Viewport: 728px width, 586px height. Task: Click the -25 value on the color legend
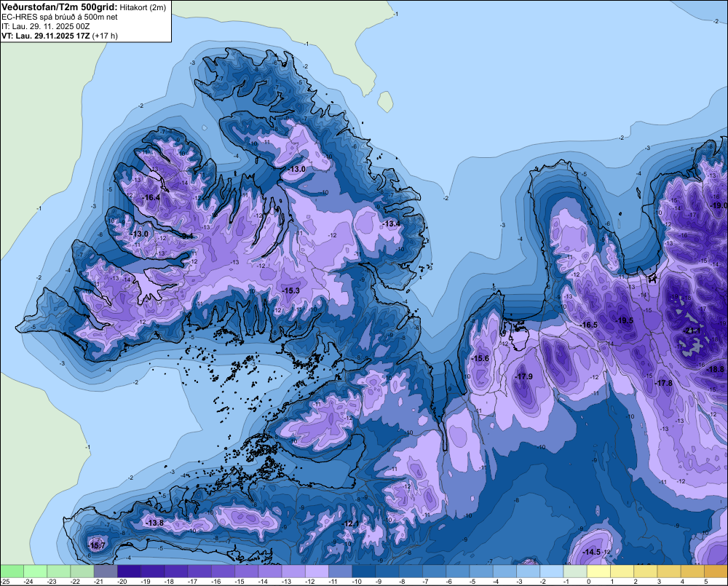[5, 582]
